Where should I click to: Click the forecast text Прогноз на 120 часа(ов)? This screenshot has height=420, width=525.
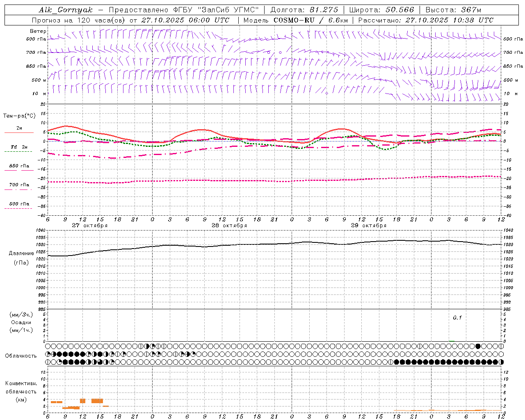tap(79, 20)
